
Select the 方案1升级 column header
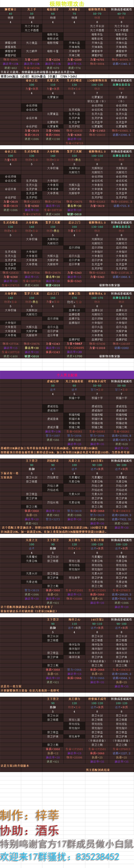97,540
